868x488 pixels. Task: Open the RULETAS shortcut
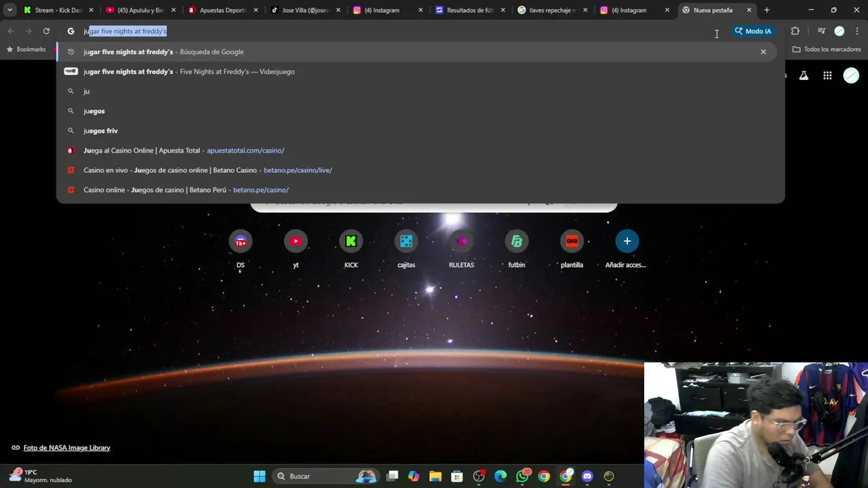[x=461, y=249]
